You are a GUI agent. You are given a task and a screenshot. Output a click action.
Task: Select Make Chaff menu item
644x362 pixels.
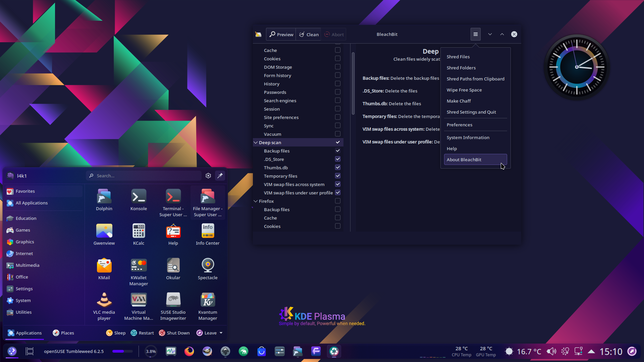click(475, 101)
